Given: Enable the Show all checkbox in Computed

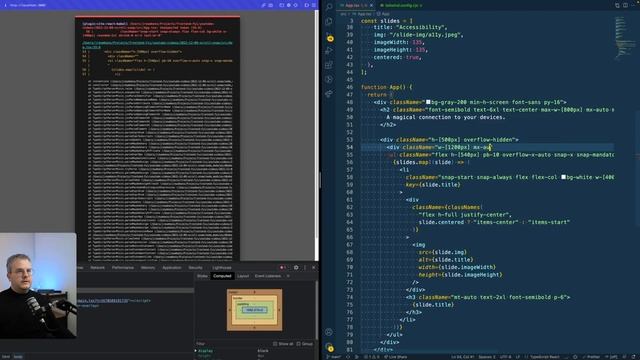Looking at the screenshot, I should coord(275,344).
